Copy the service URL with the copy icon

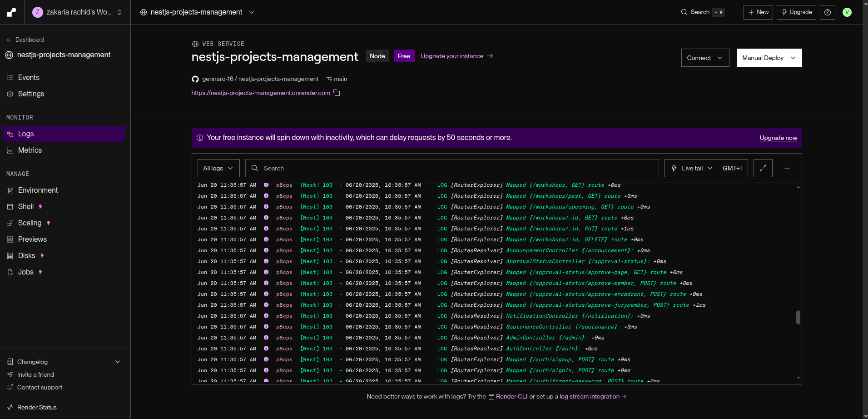click(x=337, y=93)
